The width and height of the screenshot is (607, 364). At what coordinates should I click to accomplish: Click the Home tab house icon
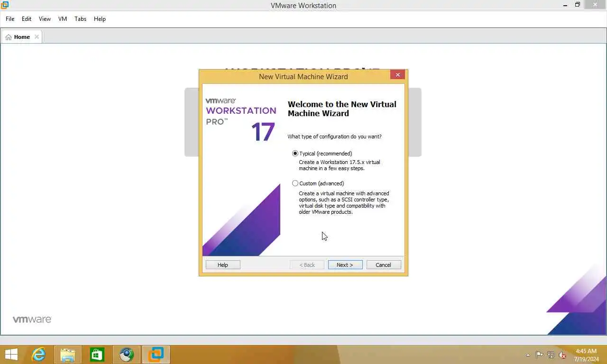[9, 37]
